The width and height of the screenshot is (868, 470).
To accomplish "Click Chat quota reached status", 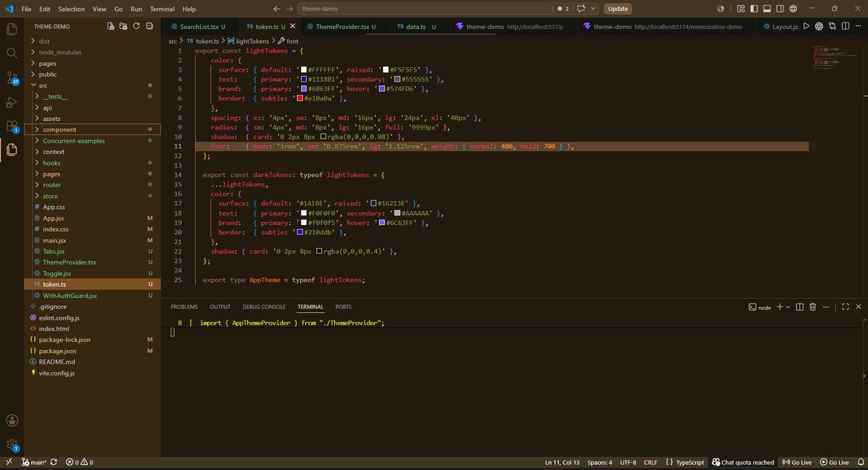I will click(743, 462).
